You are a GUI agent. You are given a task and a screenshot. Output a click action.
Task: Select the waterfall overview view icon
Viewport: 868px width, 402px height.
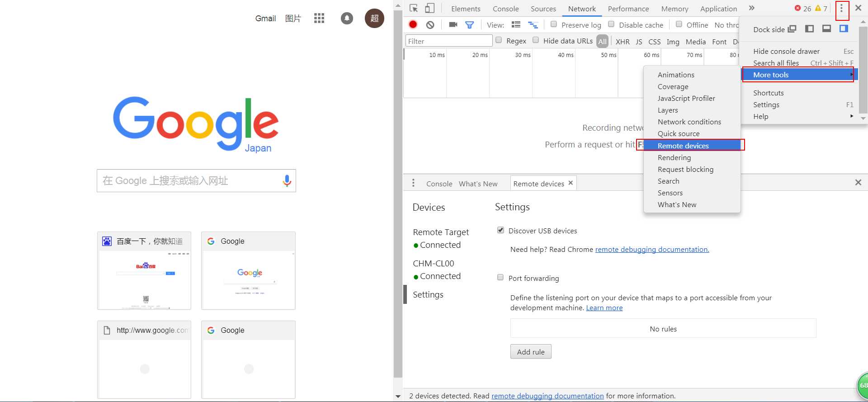pyautogui.click(x=533, y=25)
